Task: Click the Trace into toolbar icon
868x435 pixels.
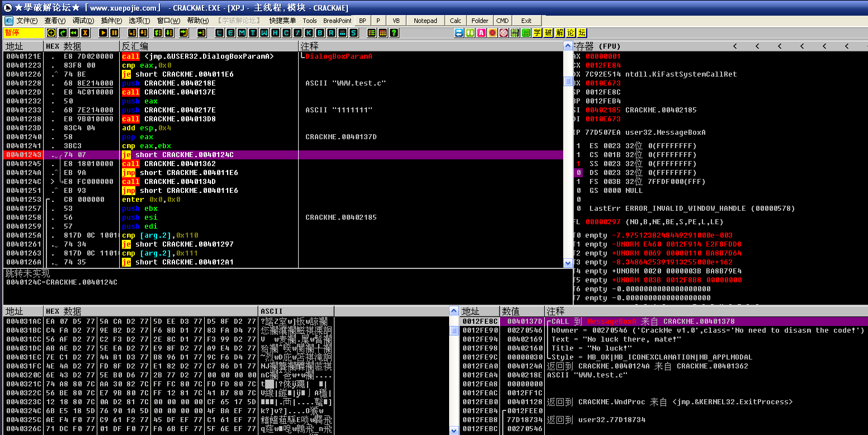Action: (x=158, y=33)
